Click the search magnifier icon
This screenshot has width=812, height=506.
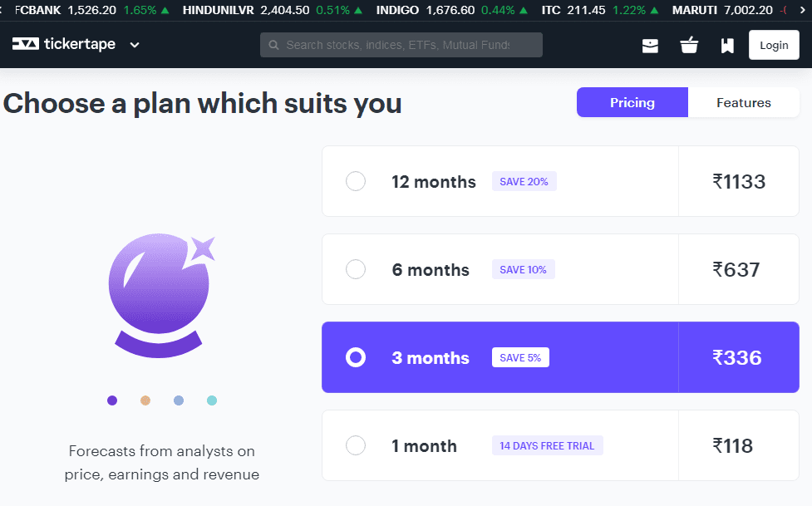[274, 45]
